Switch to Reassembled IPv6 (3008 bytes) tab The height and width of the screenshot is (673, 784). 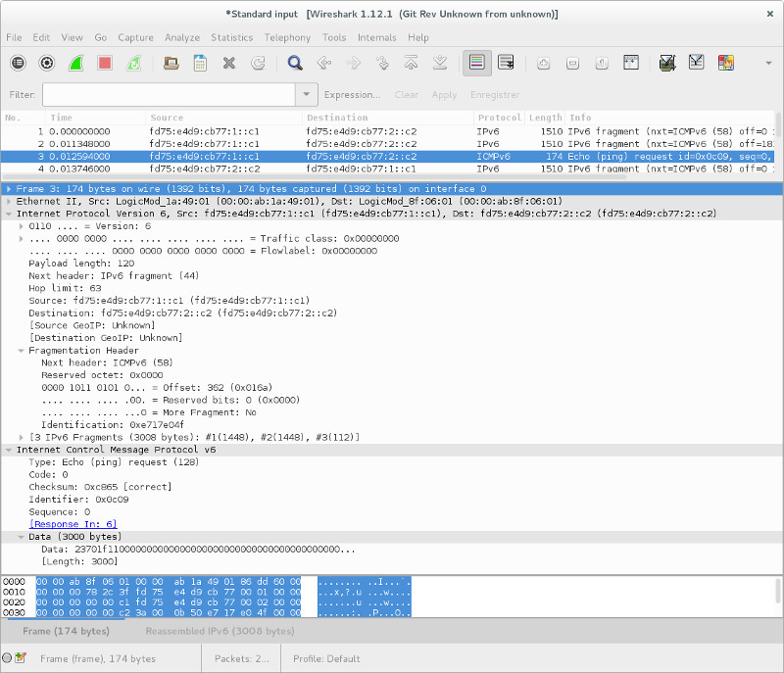220,631
